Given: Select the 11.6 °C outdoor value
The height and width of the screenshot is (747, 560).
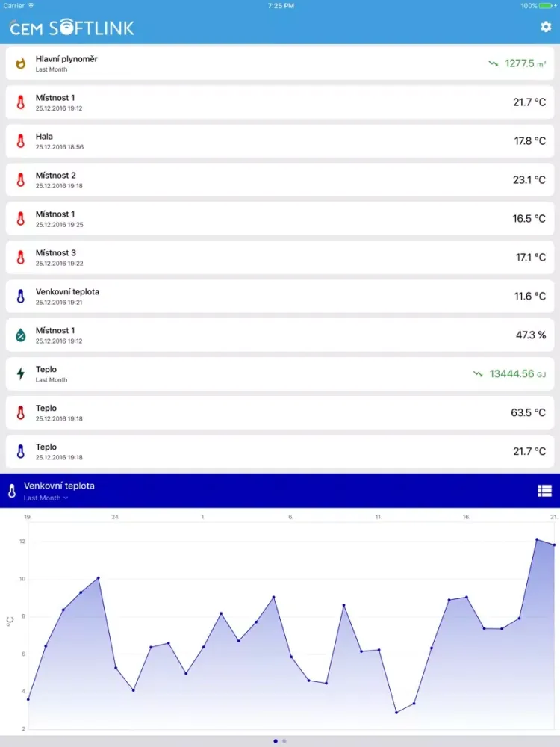Looking at the screenshot, I should [x=530, y=297].
